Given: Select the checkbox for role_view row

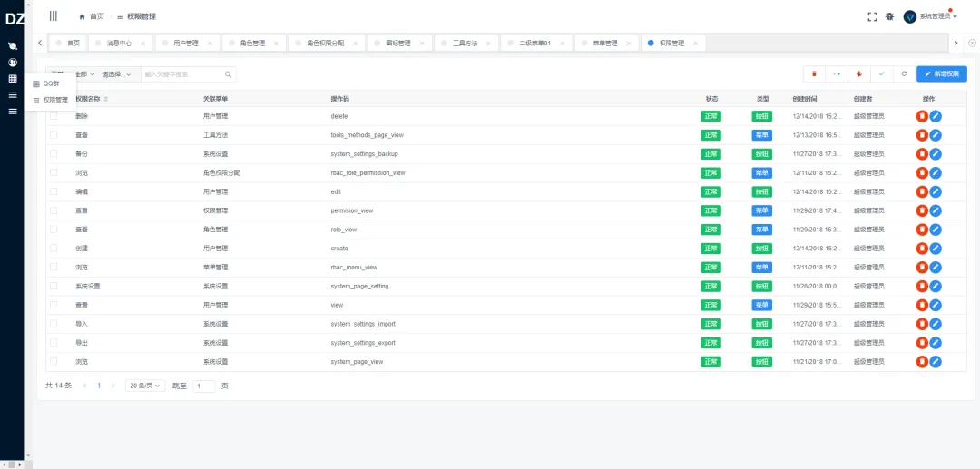Looking at the screenshot, I should click(54, 230).
